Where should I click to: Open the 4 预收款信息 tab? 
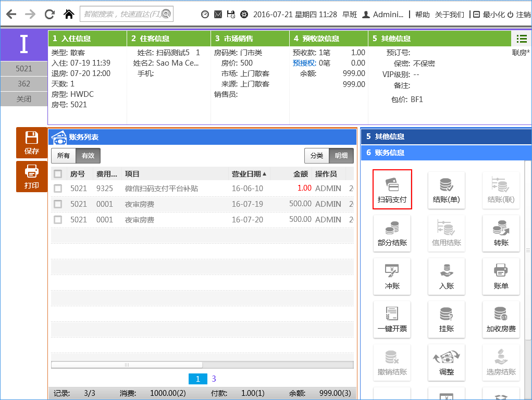tap(329, 39)
